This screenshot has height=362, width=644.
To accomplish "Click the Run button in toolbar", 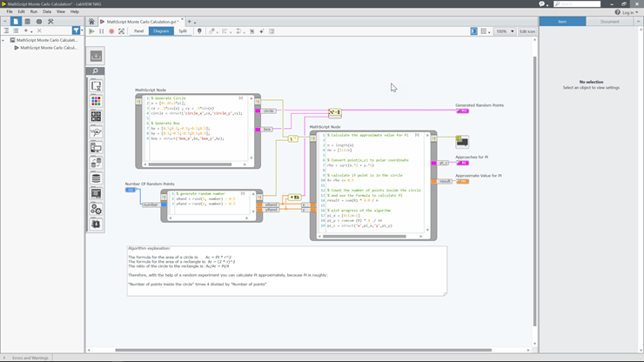I will (x=92, y=31).
